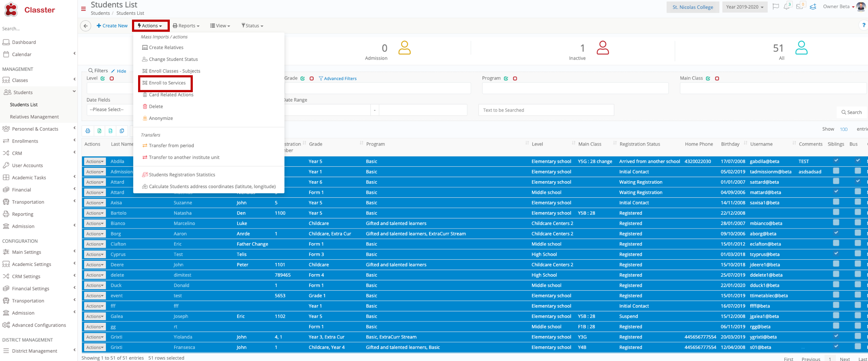Copy table using the copy icon
The width and height of the screenshot is (868, 361).
(122, 131)
